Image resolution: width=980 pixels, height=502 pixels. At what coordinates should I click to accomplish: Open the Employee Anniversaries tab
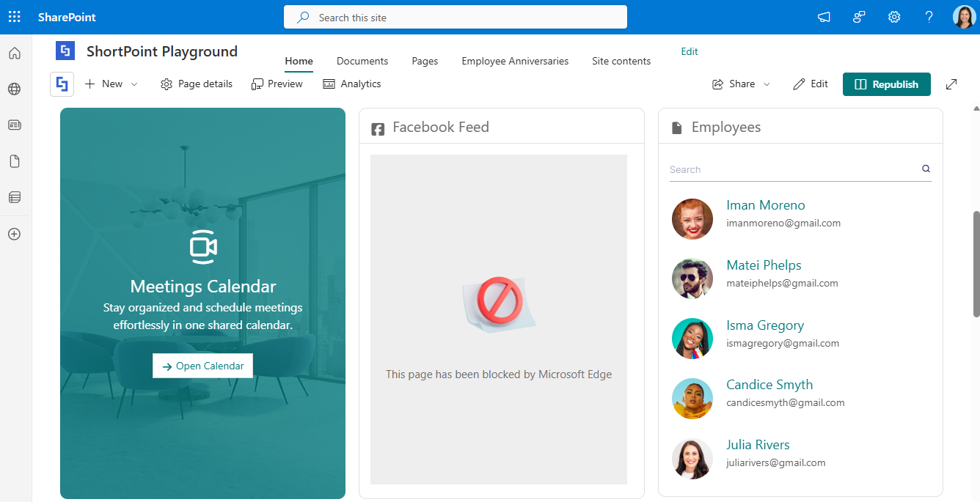tap(515, 61)
